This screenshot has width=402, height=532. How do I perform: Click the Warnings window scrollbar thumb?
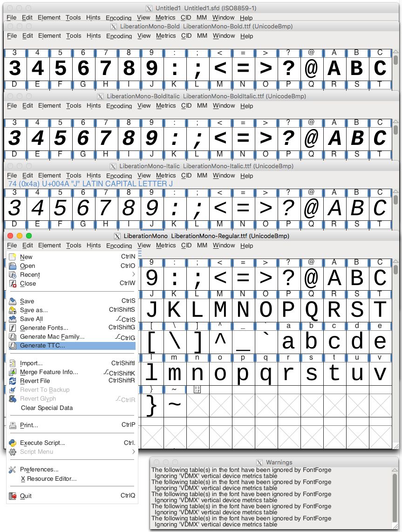click(395, 498)
